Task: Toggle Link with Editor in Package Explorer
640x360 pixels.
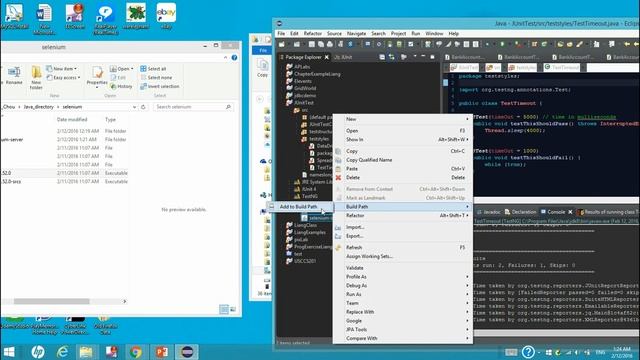Action: click(392, 57)
